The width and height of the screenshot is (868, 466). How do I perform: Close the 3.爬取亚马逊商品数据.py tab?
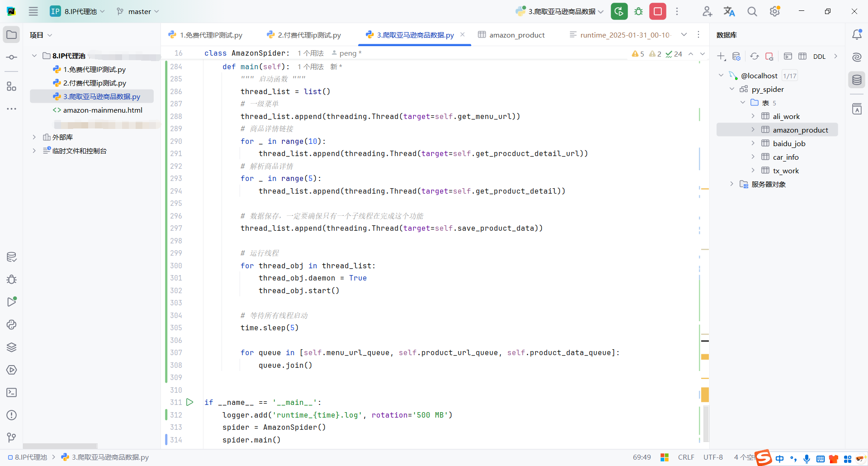click(x=462, y=34)
